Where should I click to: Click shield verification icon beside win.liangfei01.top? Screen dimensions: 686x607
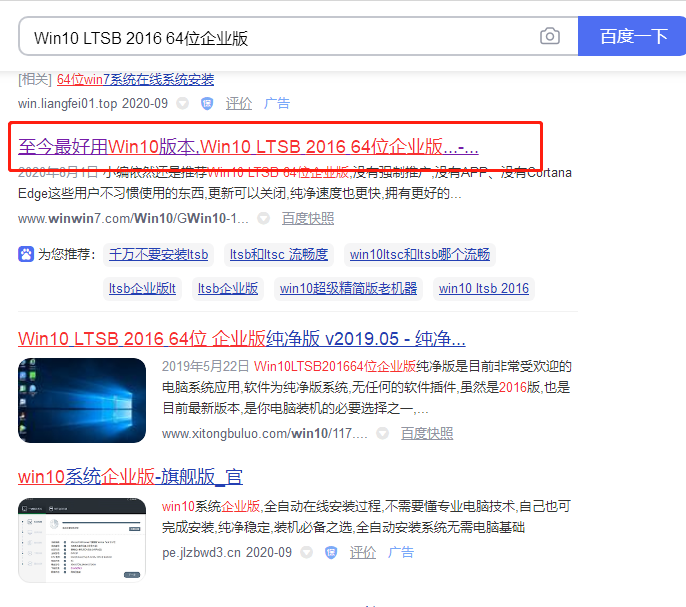(x=207, y=103)
